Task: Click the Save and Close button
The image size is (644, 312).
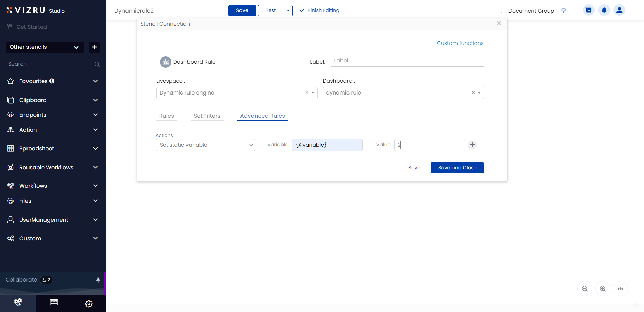Action: 457,168
